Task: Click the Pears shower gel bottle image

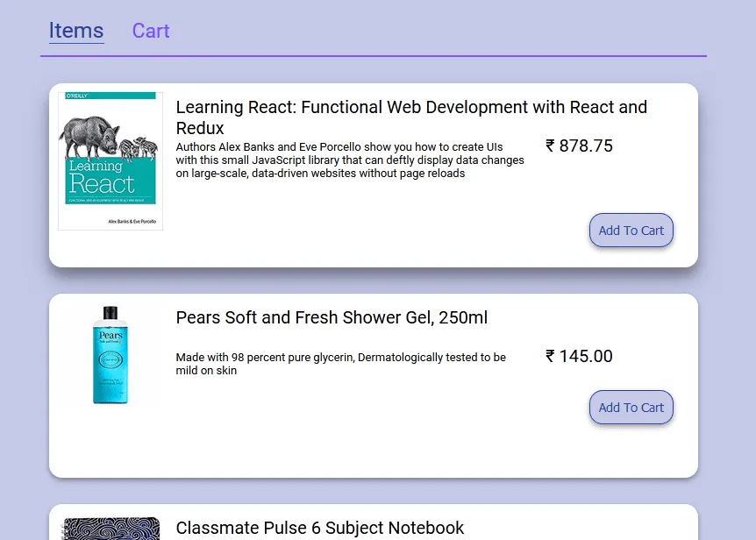Action: (x=111, y=355)
